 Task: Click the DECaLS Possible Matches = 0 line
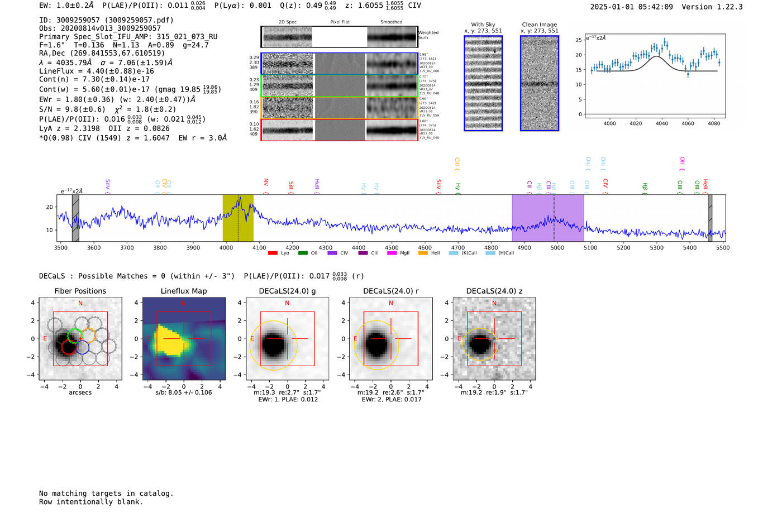pos(202,276)
